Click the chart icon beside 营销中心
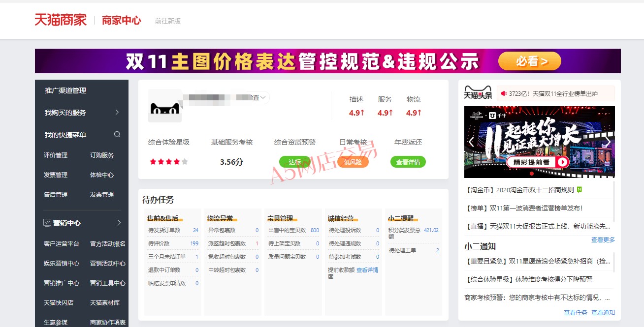Viewport: 644px width, 327px height. coord(47,223)
